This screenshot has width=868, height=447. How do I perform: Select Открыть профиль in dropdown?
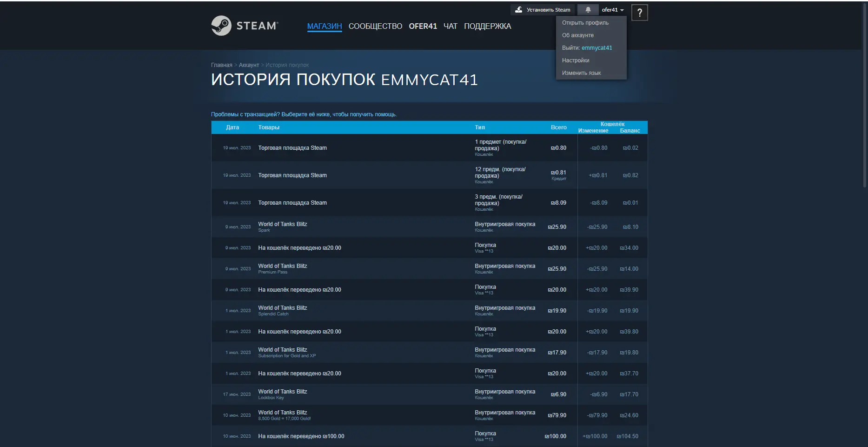[585, 23]
